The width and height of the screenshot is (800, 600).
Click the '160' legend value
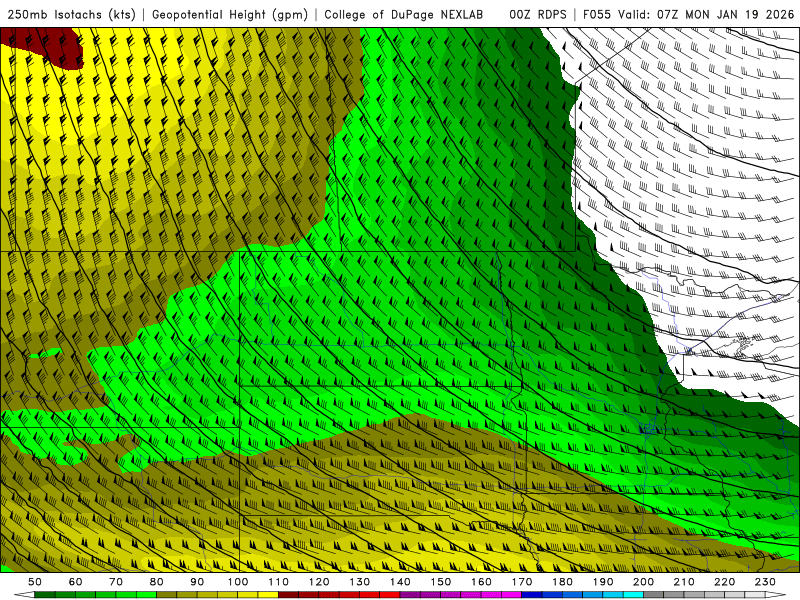tap(482, 582)
